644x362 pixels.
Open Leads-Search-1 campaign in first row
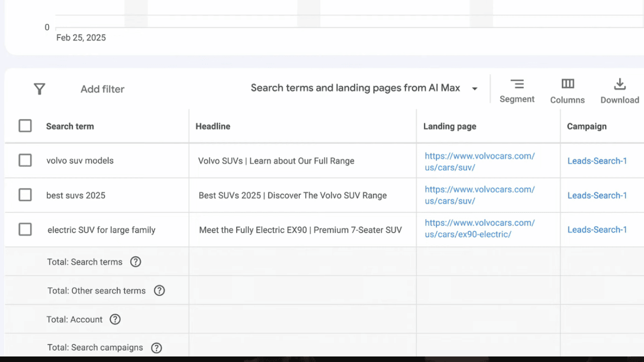pyautogui.click(x=597, y=161)
